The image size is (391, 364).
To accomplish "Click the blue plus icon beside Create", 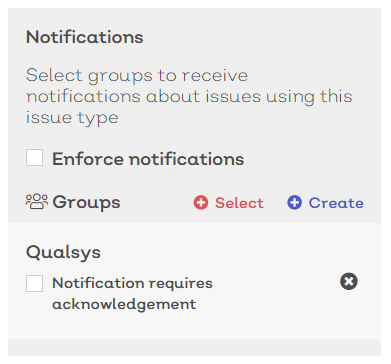I will click(x=295, y=203).
